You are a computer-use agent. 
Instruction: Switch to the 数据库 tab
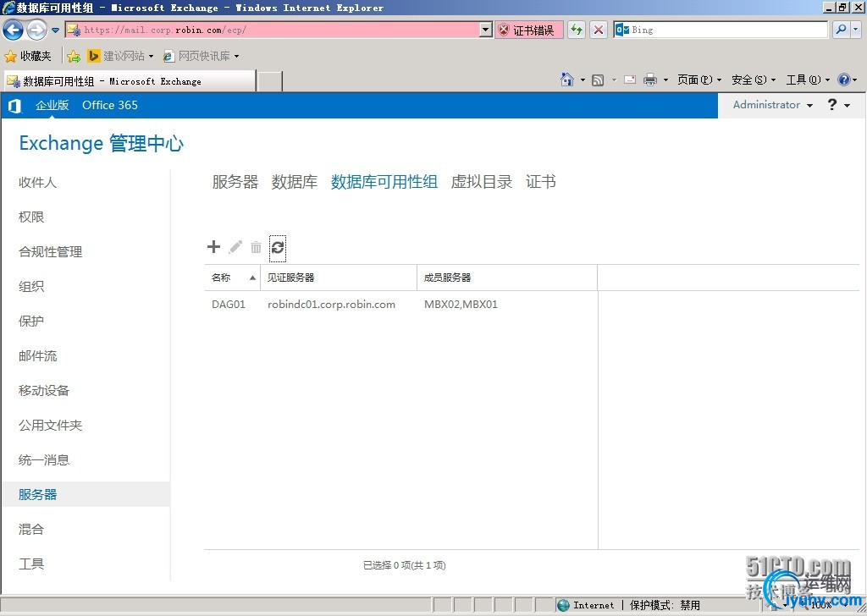point(295,182)
